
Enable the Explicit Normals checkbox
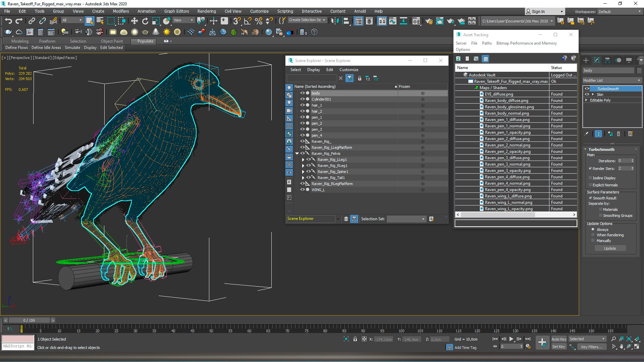(x=590, y=185)
